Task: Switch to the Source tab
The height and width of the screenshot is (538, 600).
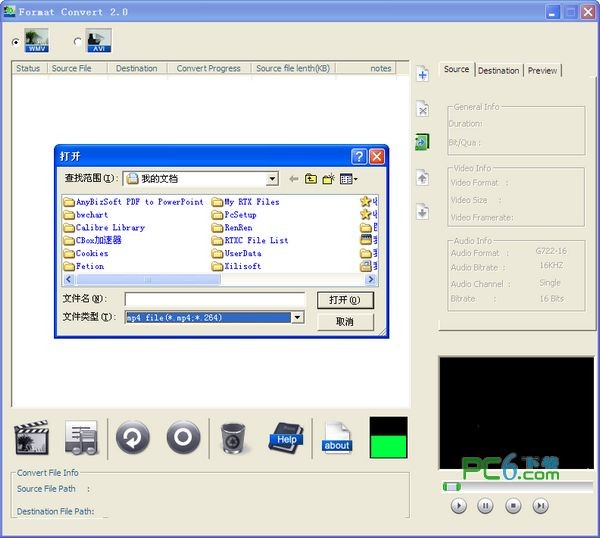Action: coord(457,69)
